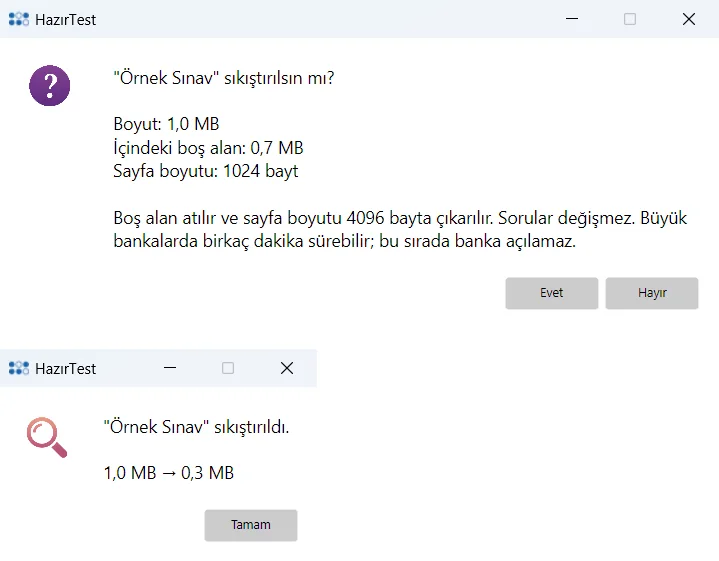Minimize the compression result dialog
This screenshot has height=561, width=719.
(x=170, y=368)
